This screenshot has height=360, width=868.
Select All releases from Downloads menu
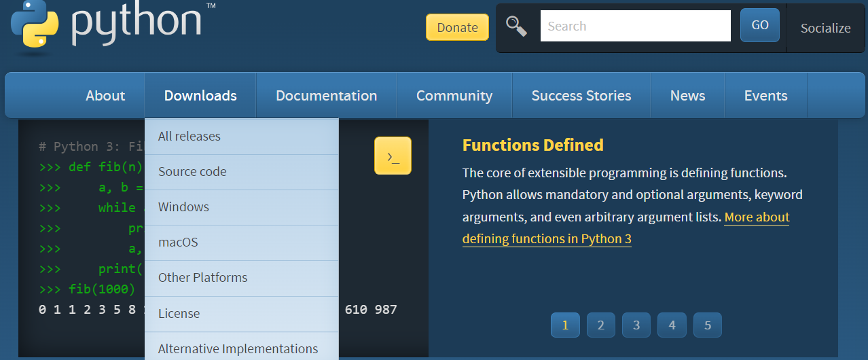coord(189,137)
